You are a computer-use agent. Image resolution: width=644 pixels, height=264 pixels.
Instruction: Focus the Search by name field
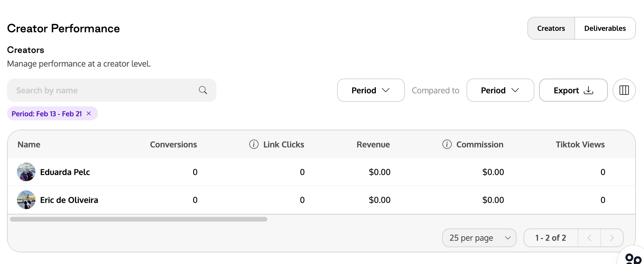click(112, 90)
